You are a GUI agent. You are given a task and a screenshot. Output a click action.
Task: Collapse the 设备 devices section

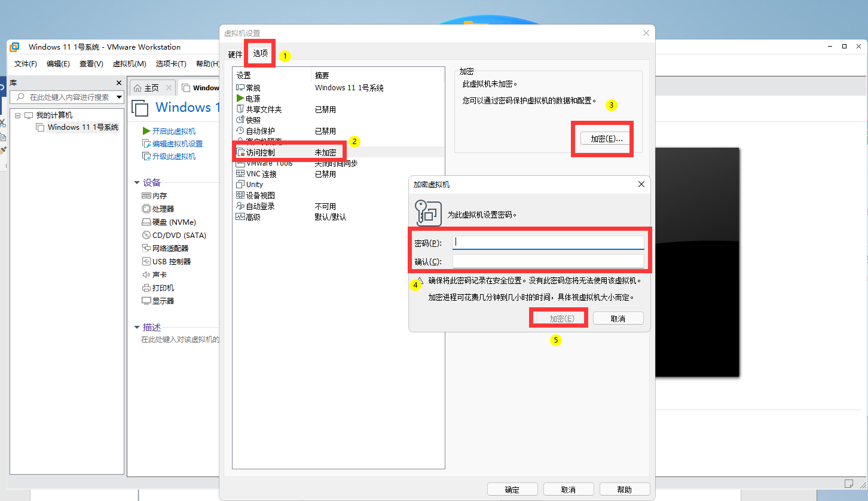137,182
